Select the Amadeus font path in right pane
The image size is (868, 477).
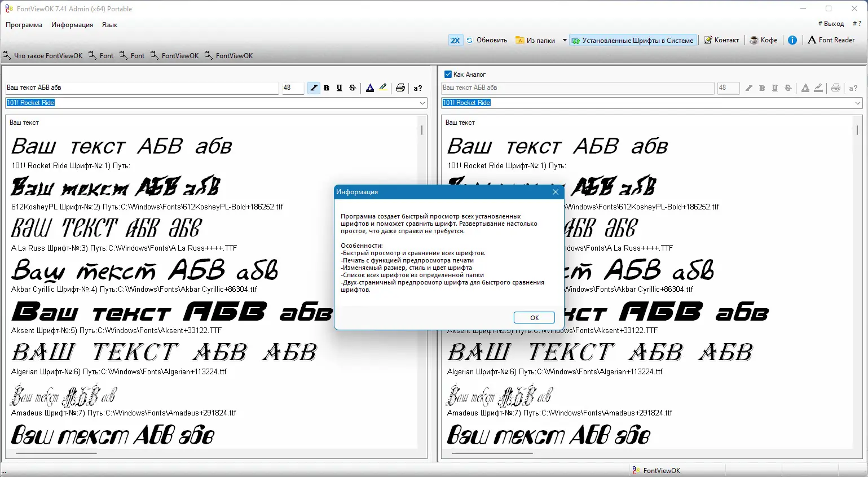560,413
